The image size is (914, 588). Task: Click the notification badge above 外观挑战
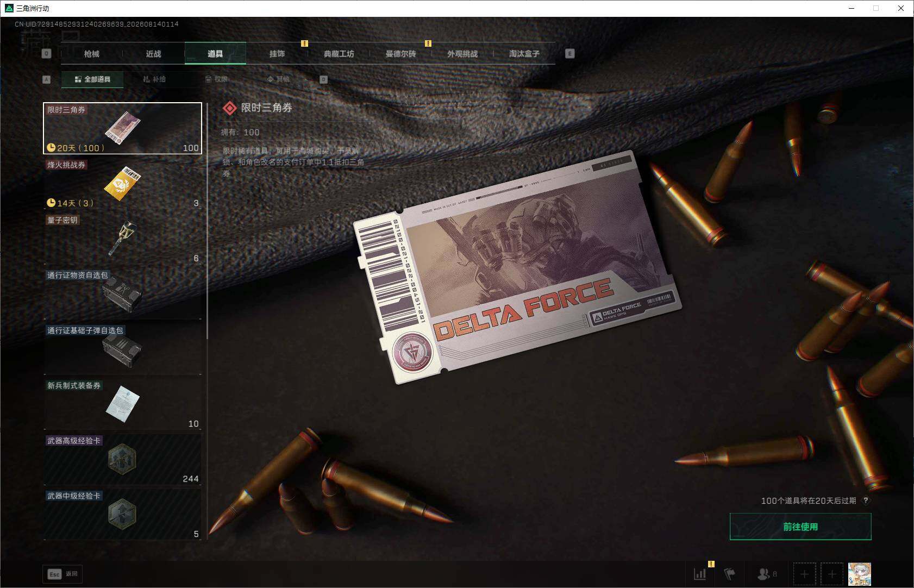428,43
